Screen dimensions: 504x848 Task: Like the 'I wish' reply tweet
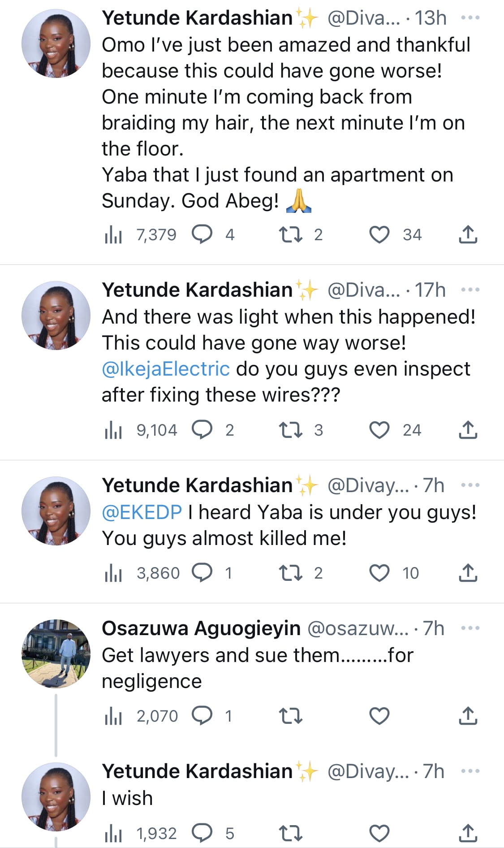pos(379,833)
